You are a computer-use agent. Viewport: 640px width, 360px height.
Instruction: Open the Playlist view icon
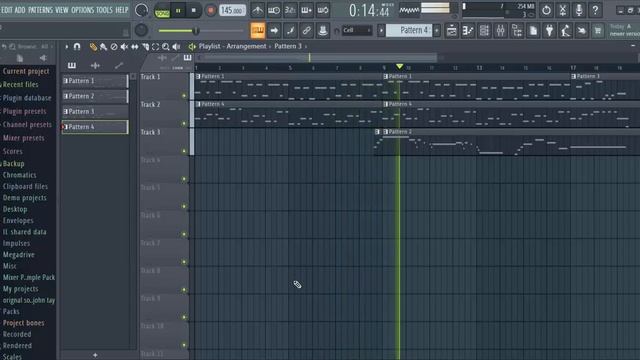(x=452, y=30)
